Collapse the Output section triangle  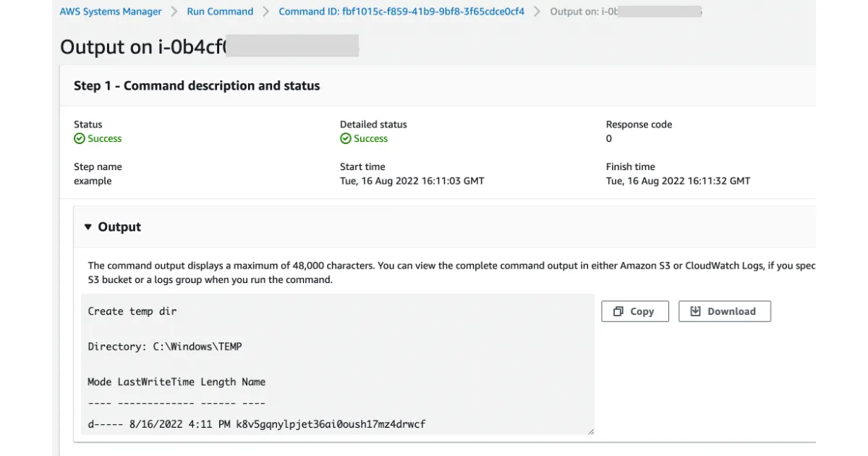(x=88, y=227)
